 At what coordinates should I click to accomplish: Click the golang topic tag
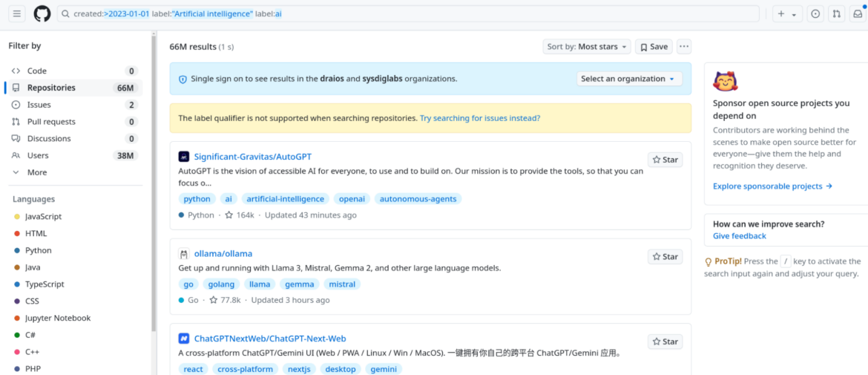pyautogui.click(x=221, y=284)
